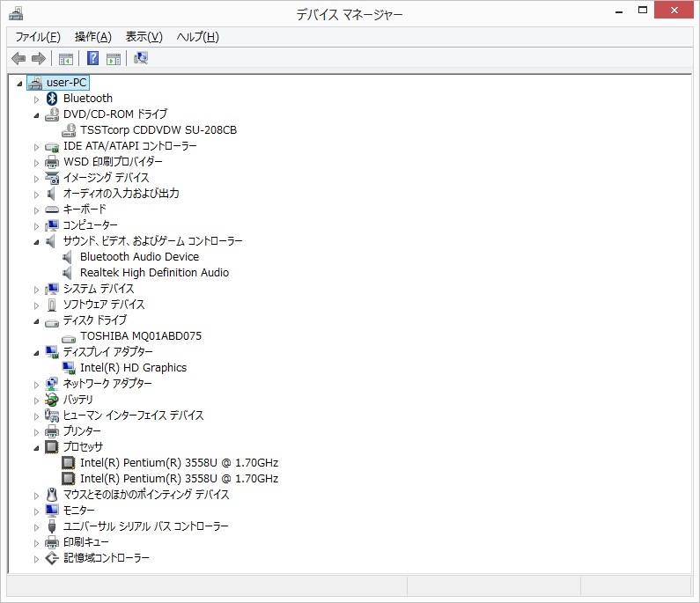Select ソフトウェア デバイス category label

[x=104, y=305]
